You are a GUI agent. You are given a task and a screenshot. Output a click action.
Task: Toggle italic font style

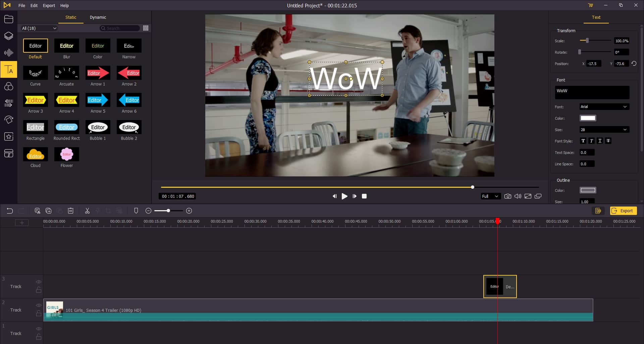click(591, 141)
